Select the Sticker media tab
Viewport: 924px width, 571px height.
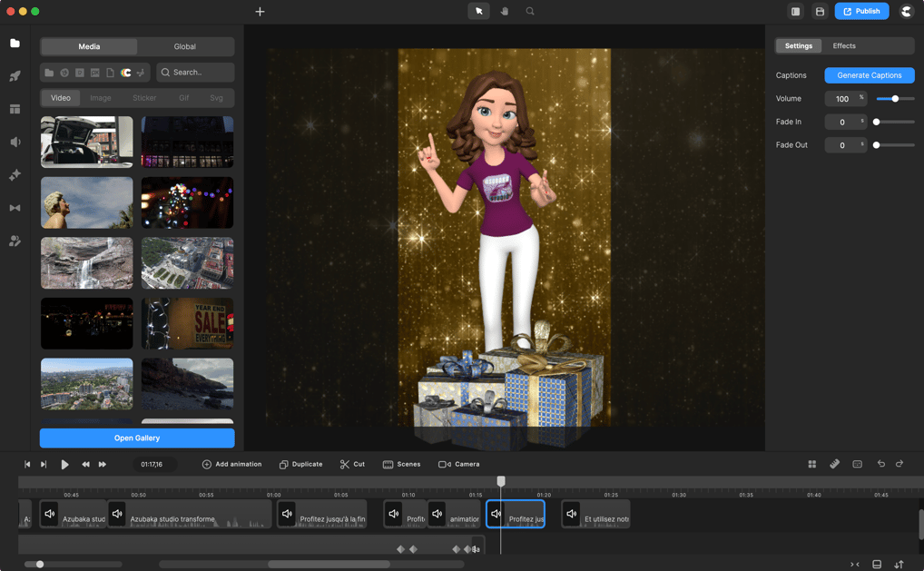coord(144,98)
